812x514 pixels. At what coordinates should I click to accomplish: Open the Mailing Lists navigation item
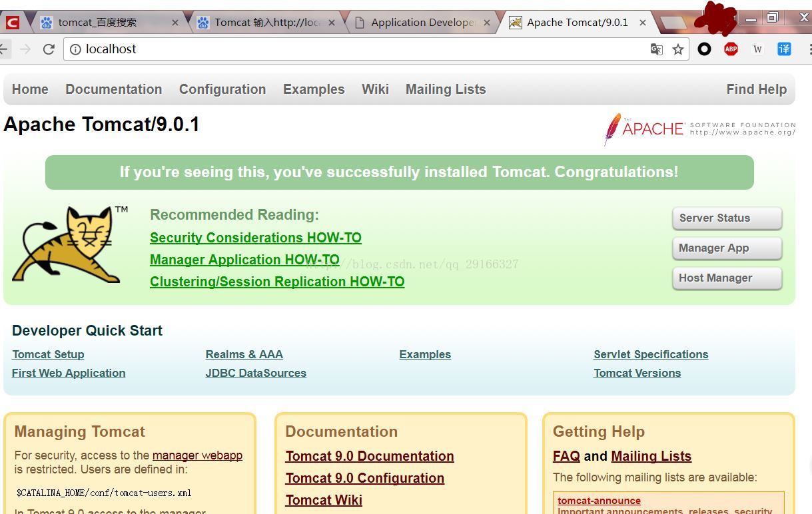click(x=446, y=89)
